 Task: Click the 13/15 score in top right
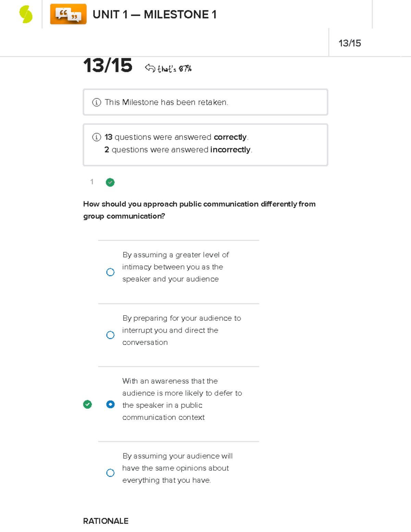(x=349, y=43)
